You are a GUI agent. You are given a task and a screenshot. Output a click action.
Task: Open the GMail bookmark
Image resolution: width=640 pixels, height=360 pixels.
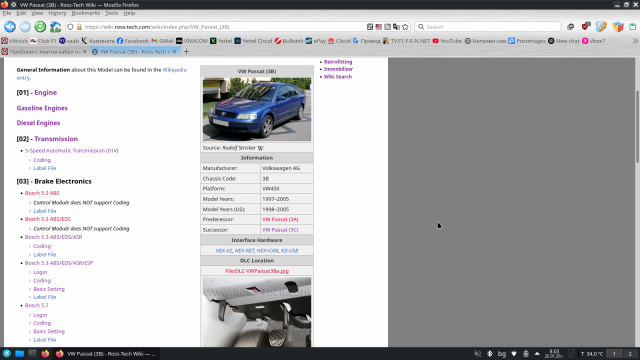[x=163, y=41]
